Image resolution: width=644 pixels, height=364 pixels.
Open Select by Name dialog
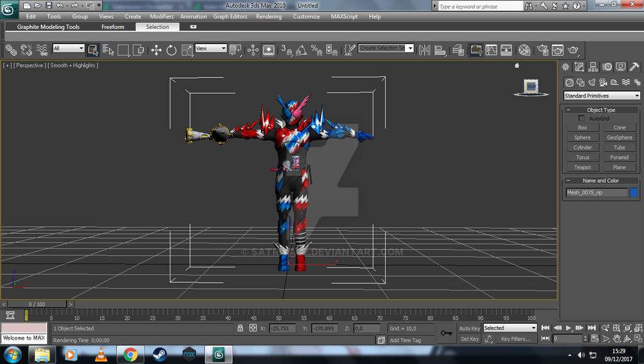(108, 50)
